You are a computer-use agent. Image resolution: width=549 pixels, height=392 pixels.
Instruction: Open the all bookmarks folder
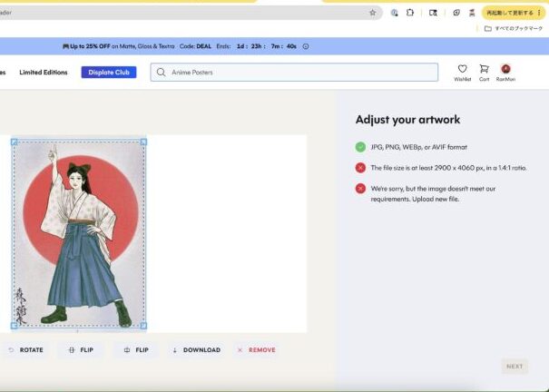514,28
